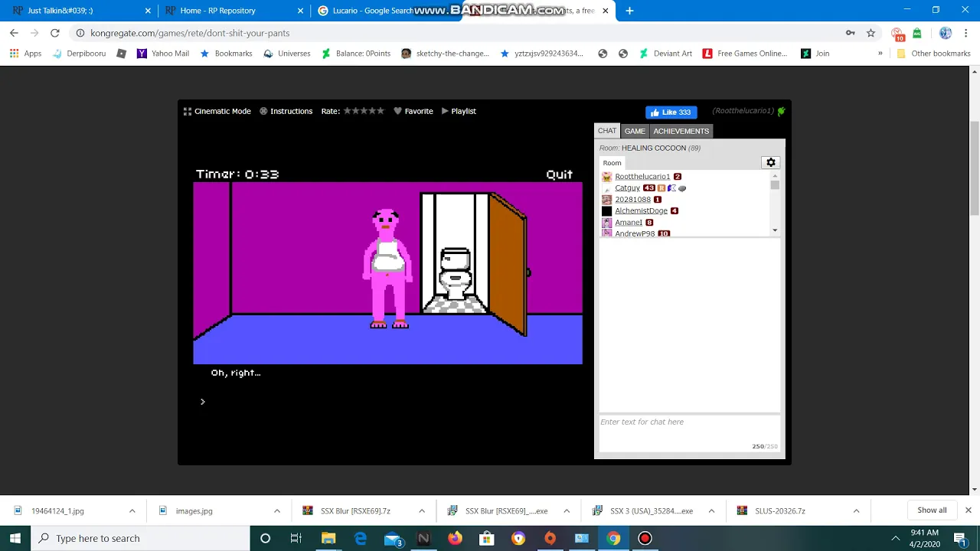This screenshot has width=980, height=551.
Task: Click the toilet in the game
Action: coord(455,274)
